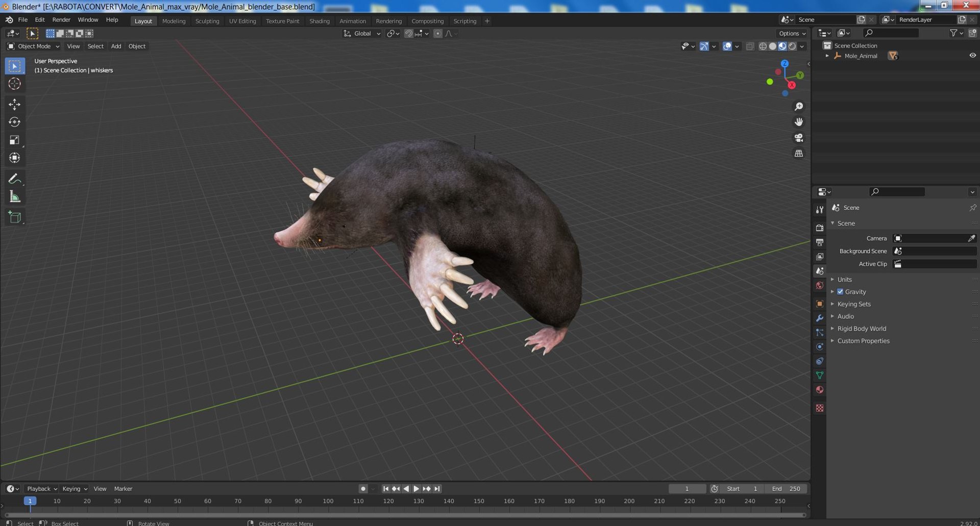Activate the Rotate tool
The width and height of the screenshot is (980, 526).
coord(14,122)
